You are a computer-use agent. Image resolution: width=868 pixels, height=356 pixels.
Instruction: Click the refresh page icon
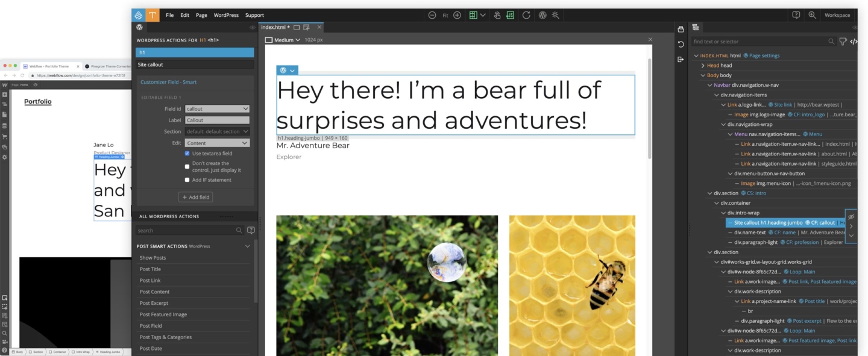pos(526,15)
